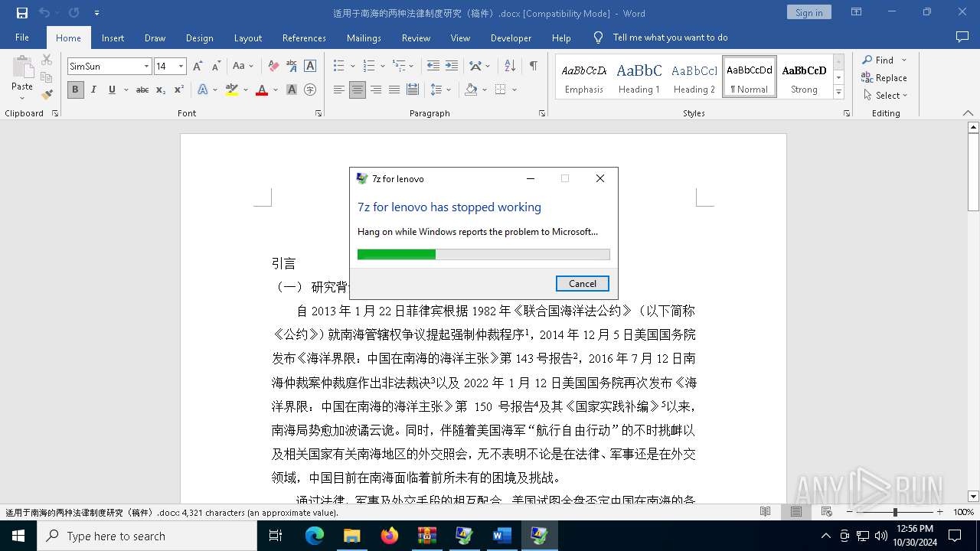This screenshot has height=551, width=980.
Task: Clear all formatting with the eraser icon
Action: pyautogui.click(x=273, y=67)
